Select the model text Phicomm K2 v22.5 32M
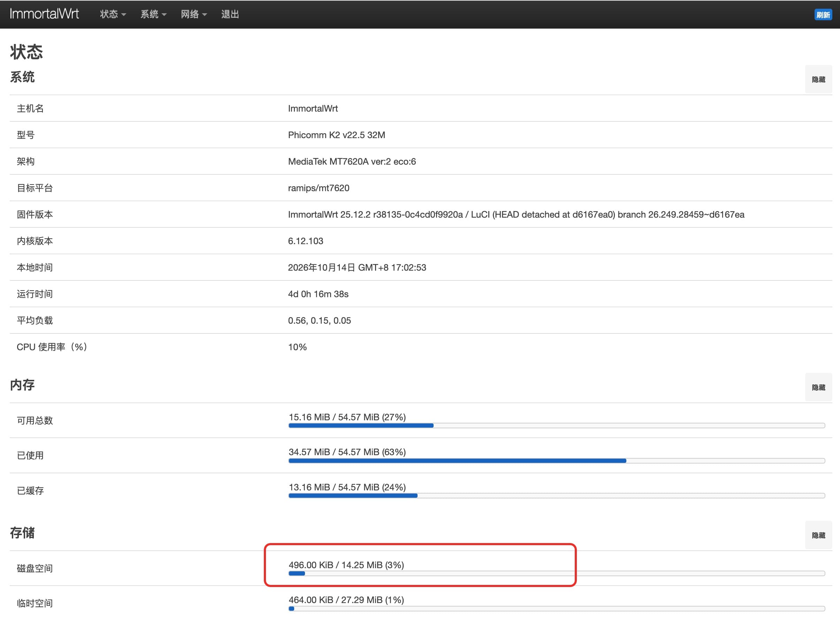Viewport: 840px width, 632px height. tap(336, 135)
